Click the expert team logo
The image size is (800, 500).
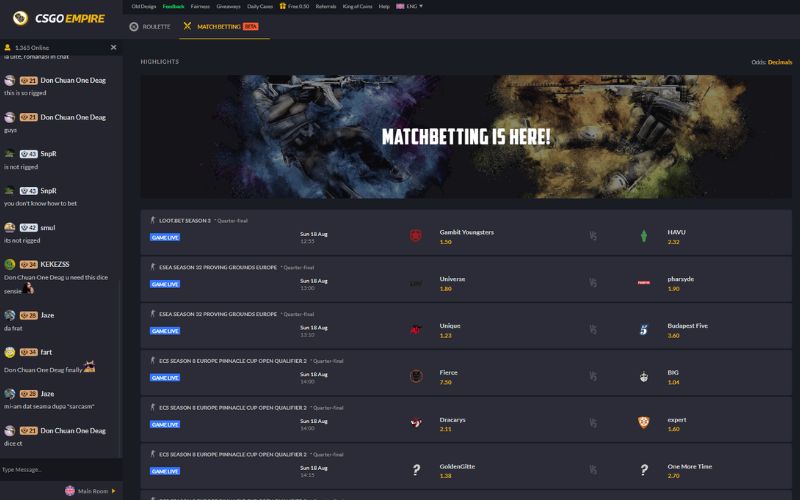[644, 422]
